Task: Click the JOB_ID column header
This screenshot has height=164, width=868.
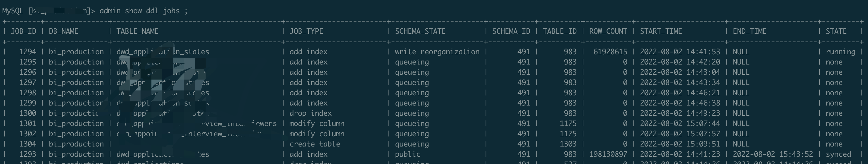Action: (x=23, y=31)
